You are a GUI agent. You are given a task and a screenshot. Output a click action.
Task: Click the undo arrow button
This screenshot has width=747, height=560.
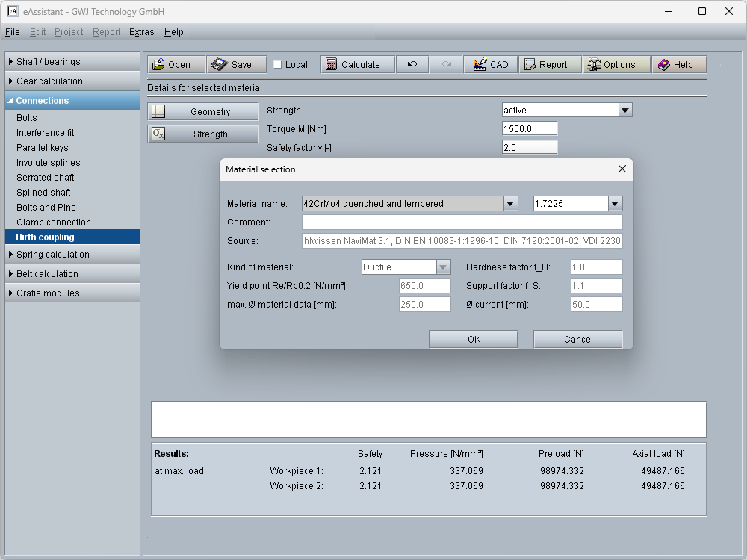(x=412, y=65)
